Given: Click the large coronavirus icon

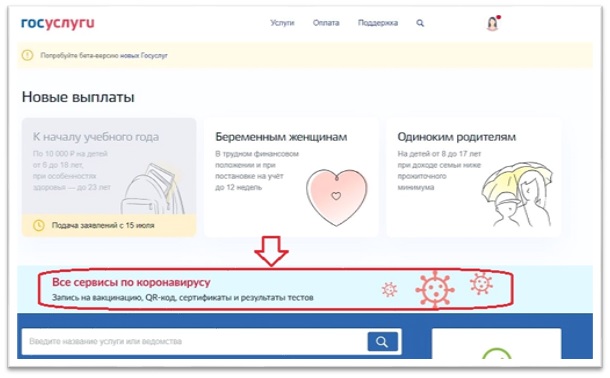Looking at the screenshot, I should tap(435, 290).
